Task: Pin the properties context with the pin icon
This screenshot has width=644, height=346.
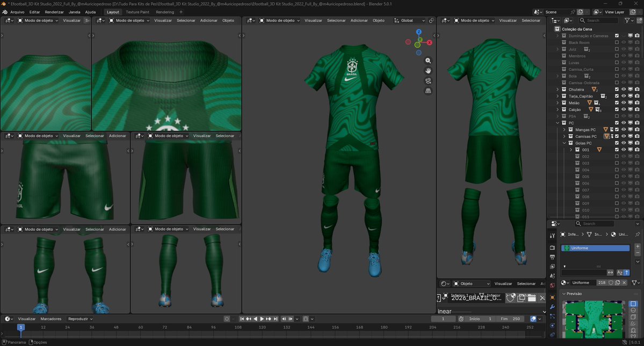Action: (x=638, y=234)
